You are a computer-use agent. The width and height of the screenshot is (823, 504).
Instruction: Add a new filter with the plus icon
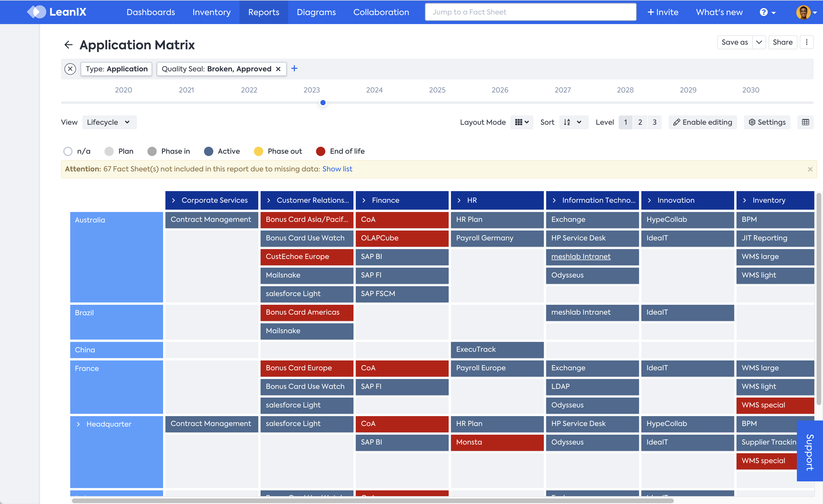(x=294, y=68)
